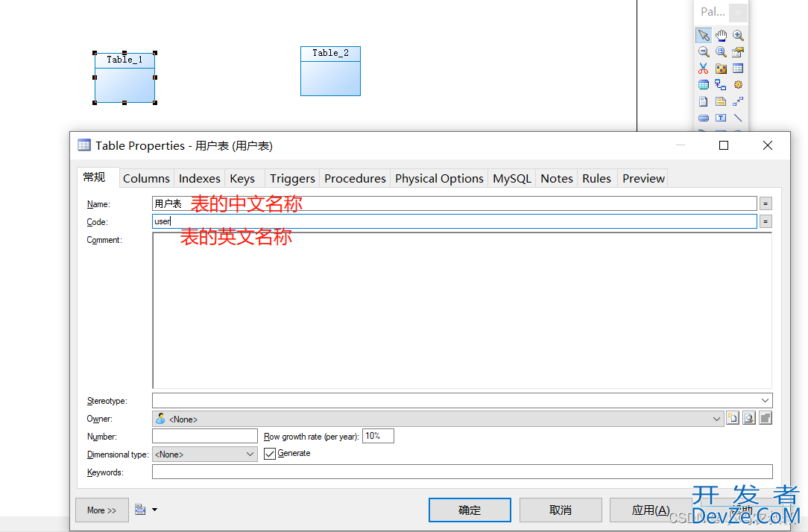This screenshot has width=808, height=532.
Task: Click the Keywords input field
Action: click(462, 472)
